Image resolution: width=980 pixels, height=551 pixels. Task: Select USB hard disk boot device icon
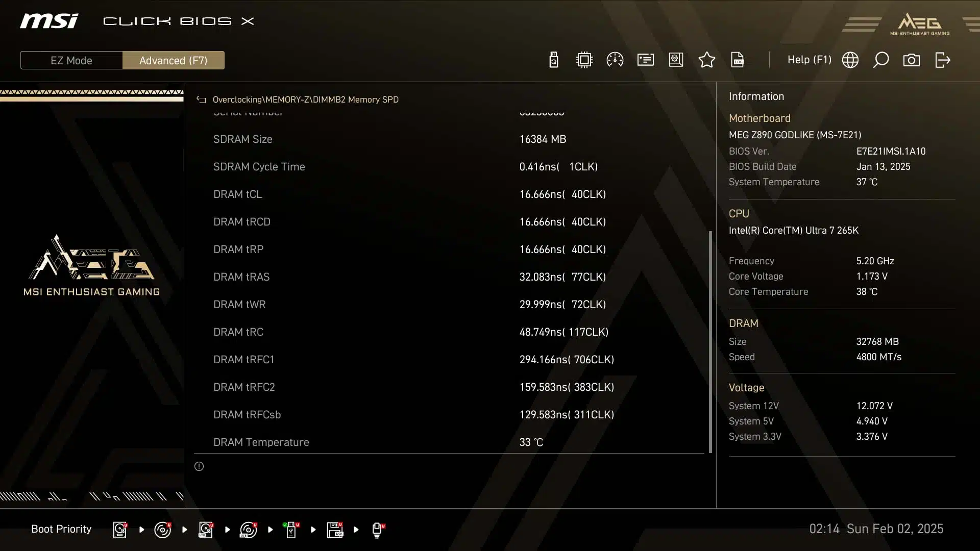click(206, 530)
